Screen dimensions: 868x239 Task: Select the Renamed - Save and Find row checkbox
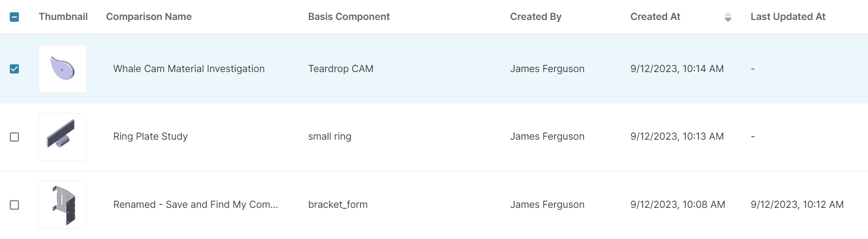15,205
